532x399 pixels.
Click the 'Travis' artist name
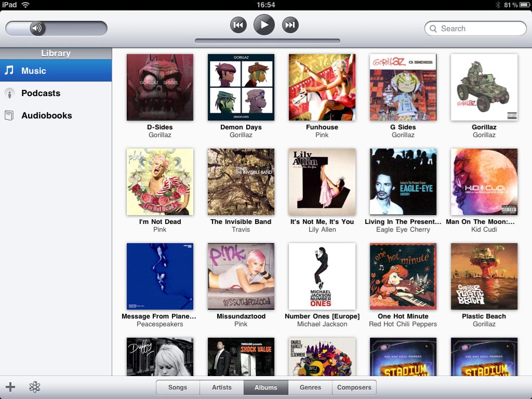pyautogui.click(x=241, y=230)
